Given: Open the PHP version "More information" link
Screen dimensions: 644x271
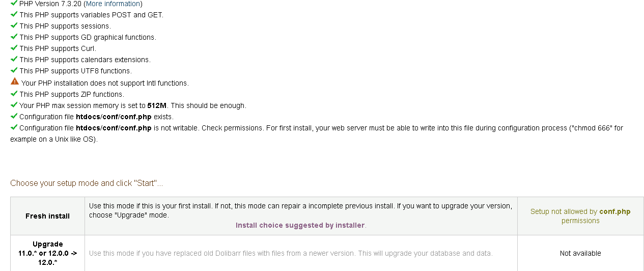Looking at the screenshot, I should point(113,4).
